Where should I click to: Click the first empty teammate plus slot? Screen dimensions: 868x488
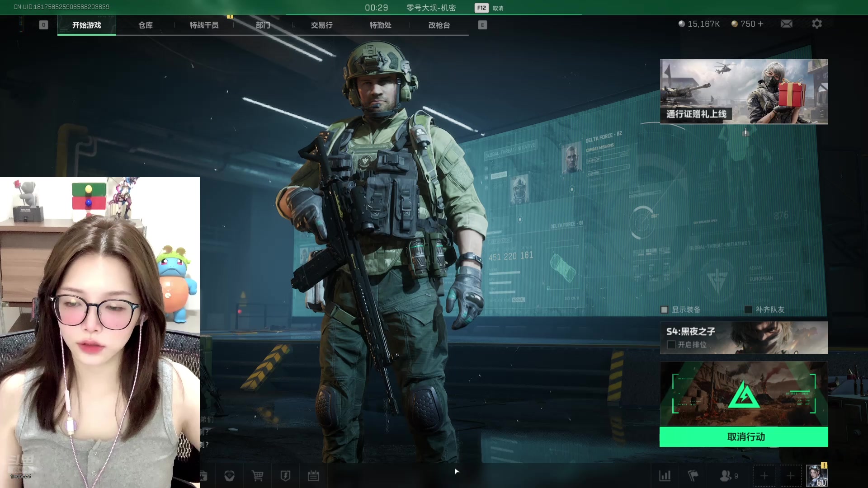764,476
